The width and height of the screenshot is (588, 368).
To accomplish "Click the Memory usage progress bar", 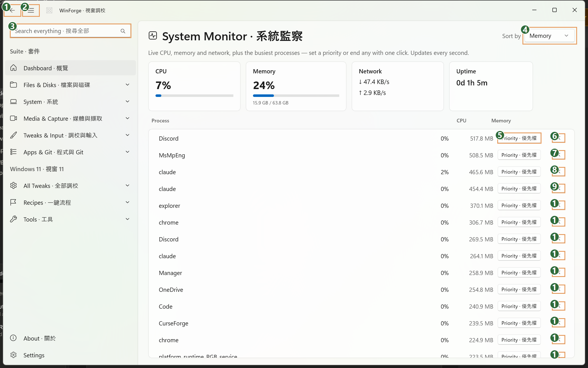I will (x=296, y=96).
